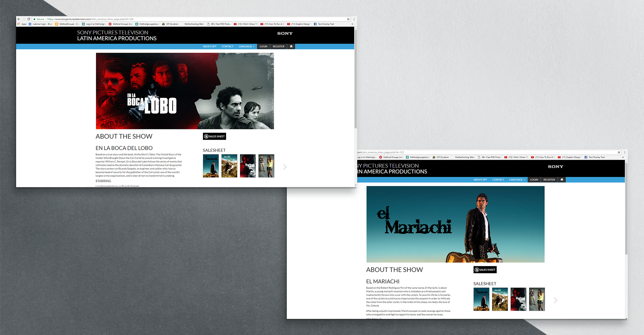Reload the Boca del Lobo page
Viewport: 644px width, 335px height.
(x=29, y=19)
